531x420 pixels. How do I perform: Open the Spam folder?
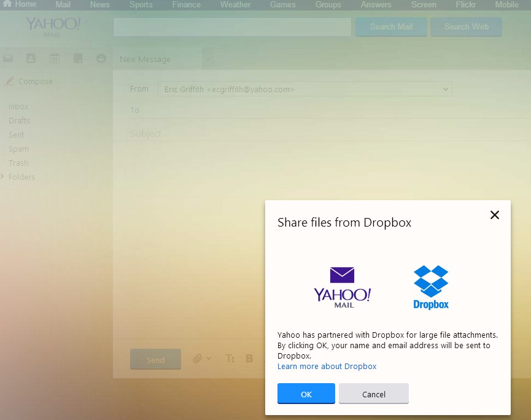coord(18,149)
